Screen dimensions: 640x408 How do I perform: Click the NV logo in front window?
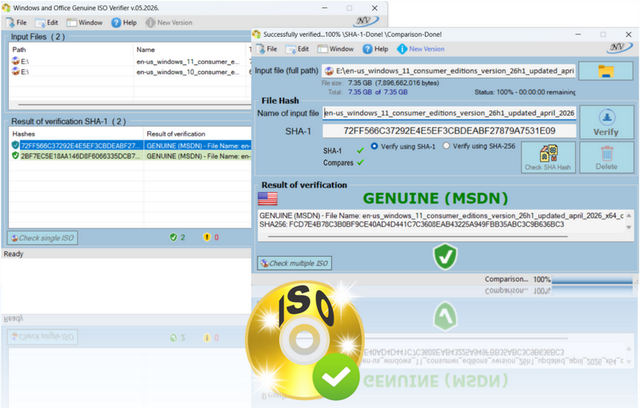point(619,48)
